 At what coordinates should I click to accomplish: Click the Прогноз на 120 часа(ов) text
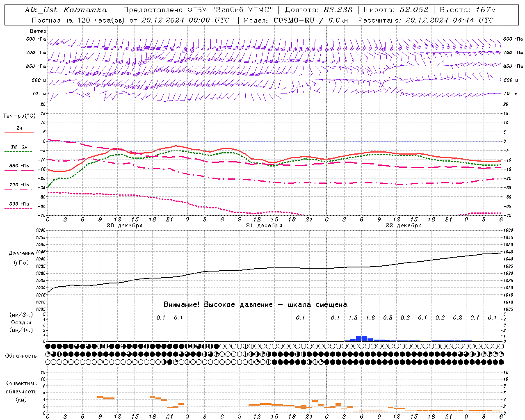[79, 20]
